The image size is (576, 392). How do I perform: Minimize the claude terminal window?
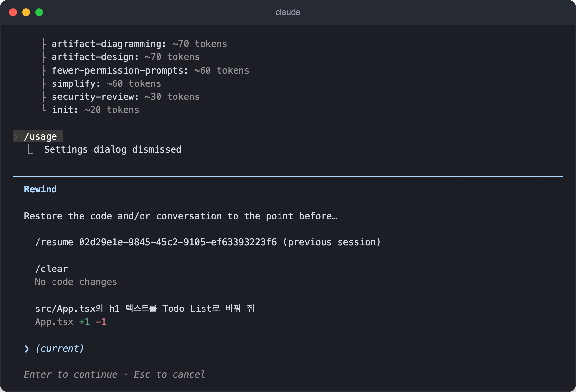[x=26, y=12]
